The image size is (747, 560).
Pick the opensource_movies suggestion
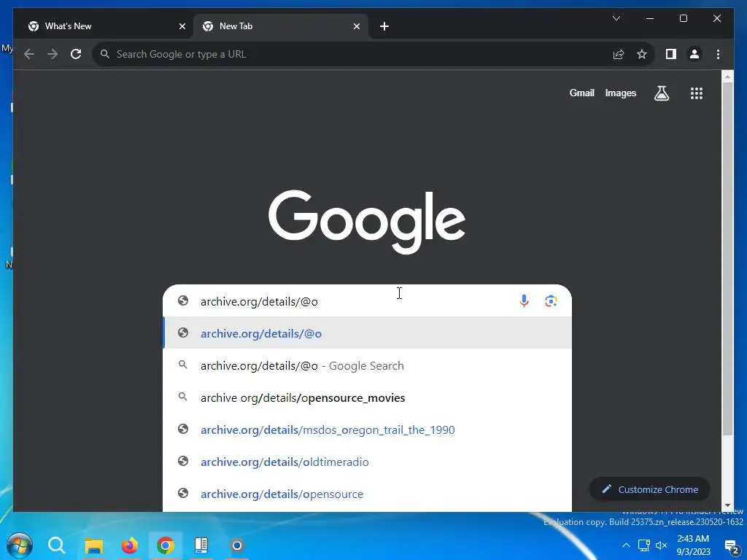coord(368,397)
